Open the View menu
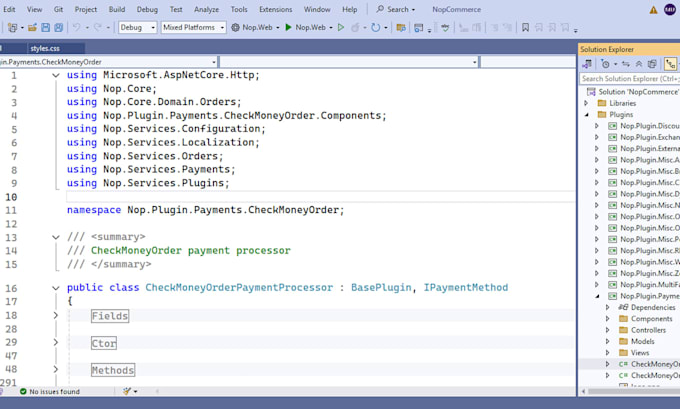Screen dimensions: 680x409 point(34,9)
